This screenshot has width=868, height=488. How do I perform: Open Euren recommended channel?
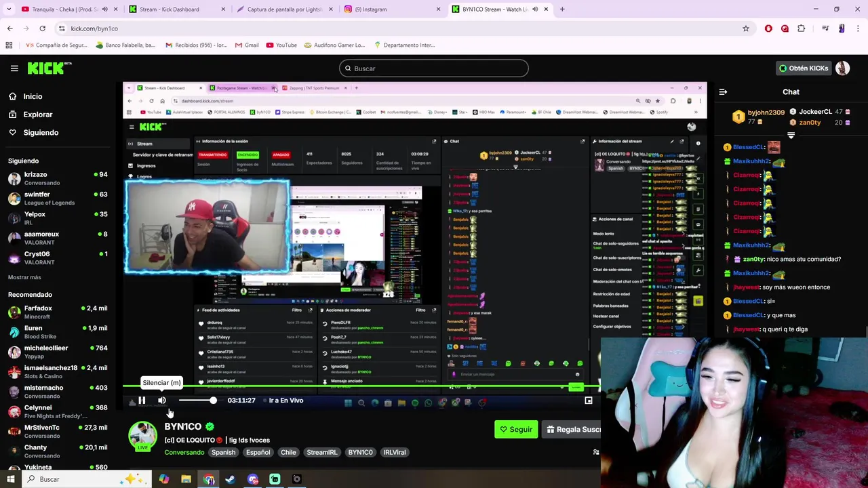point(58,332)
